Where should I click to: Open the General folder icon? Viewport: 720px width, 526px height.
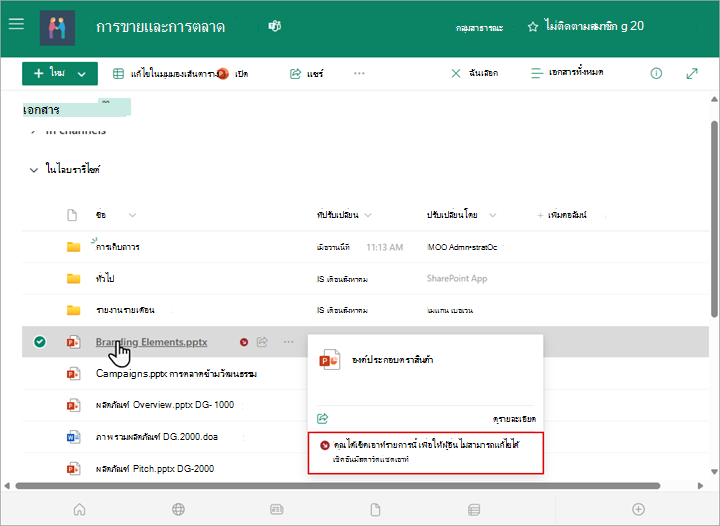pos(73,279)
